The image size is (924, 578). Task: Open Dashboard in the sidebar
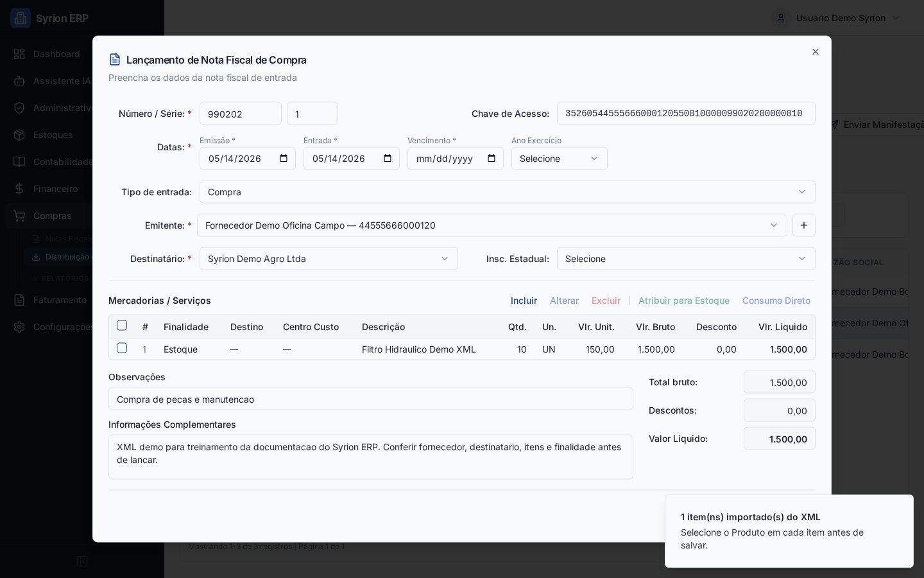pyautogui.click(x=56, y=54)
